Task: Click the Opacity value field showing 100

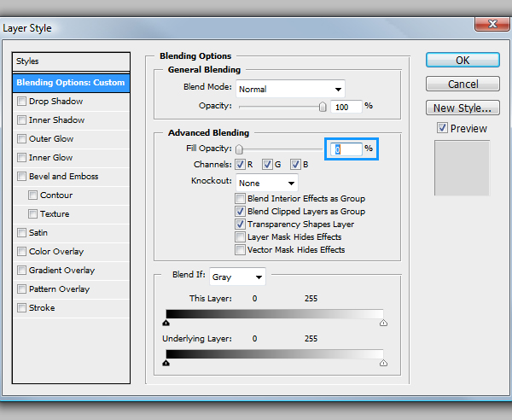Action: [346, 107]
